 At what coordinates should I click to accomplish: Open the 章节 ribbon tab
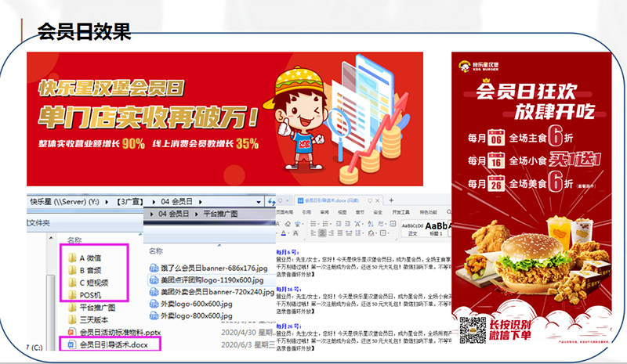[x=360, y=212]
